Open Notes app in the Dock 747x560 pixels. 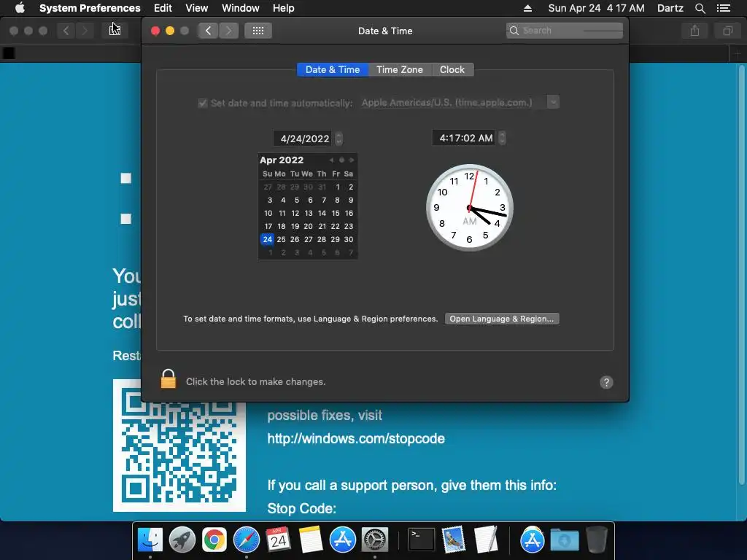[311, 540]
